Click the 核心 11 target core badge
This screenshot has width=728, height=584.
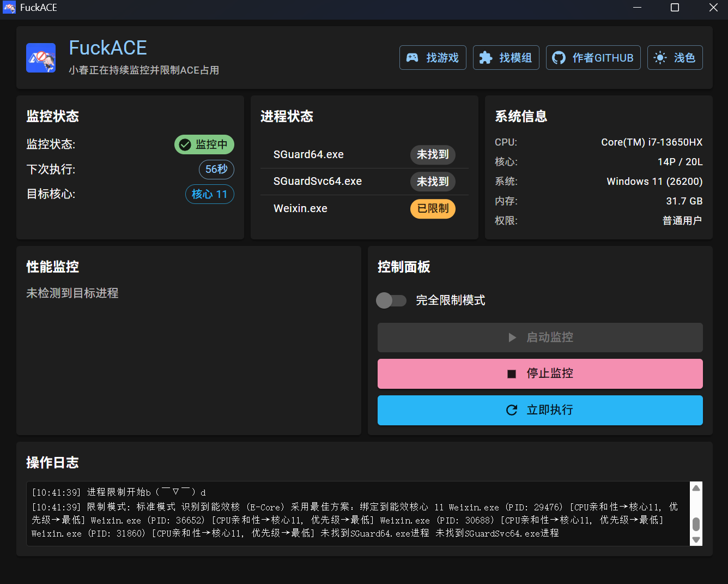click(210, 194)
